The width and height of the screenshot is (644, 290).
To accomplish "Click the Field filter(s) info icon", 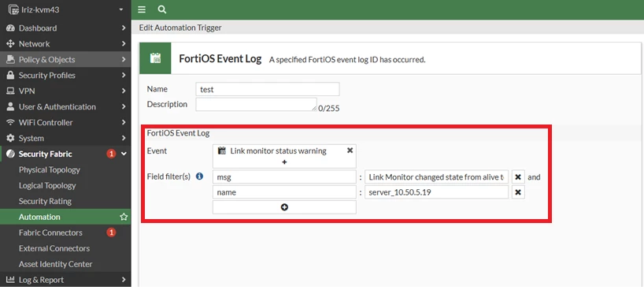I will [x=200, y=177].
